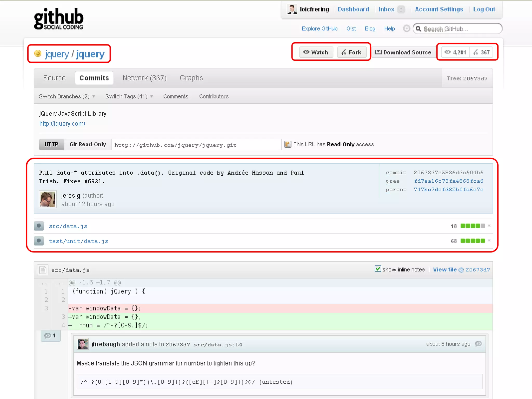The height and width of the screenshot is (399, 532).
Task: Open the test/unit/data.js file link
Action: [78, 241]
